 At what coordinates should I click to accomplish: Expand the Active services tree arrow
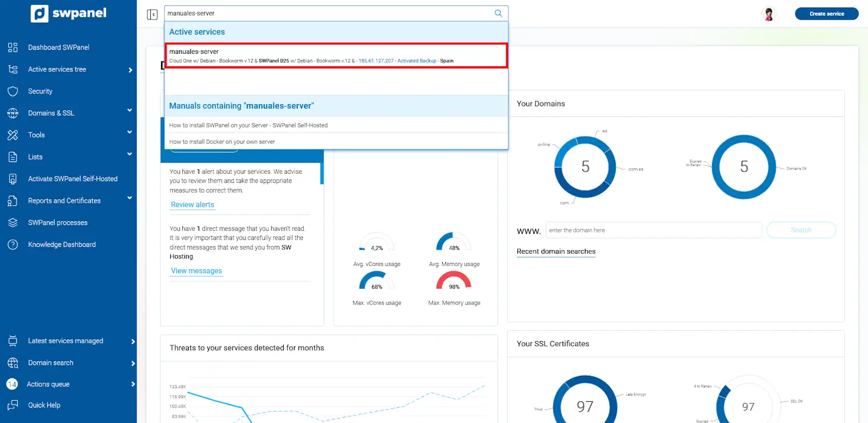(x=130, y=70)
